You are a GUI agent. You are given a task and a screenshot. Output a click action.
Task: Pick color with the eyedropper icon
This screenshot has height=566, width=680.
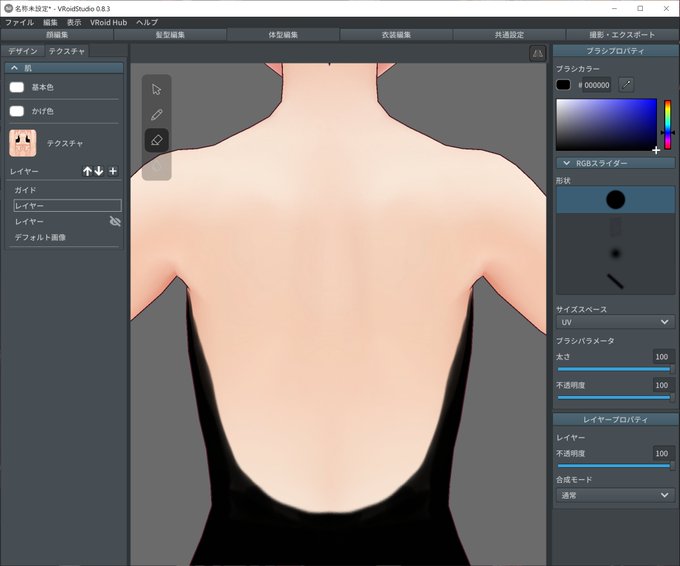click(x=626, y=85)
